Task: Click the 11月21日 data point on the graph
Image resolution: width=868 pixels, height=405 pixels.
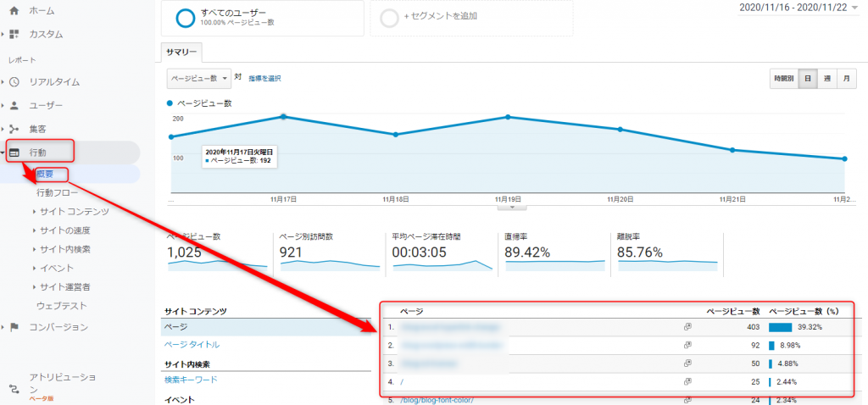Action: pos(732,150)
